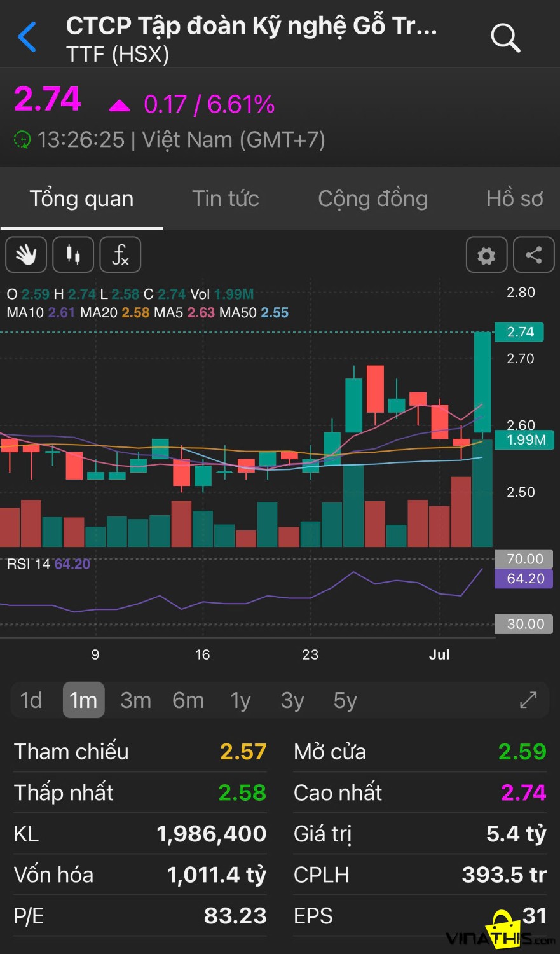Viewport: 560px width, 954px height.
Task: Open the search magnifier icon
Action: click(x=505, y=37)
